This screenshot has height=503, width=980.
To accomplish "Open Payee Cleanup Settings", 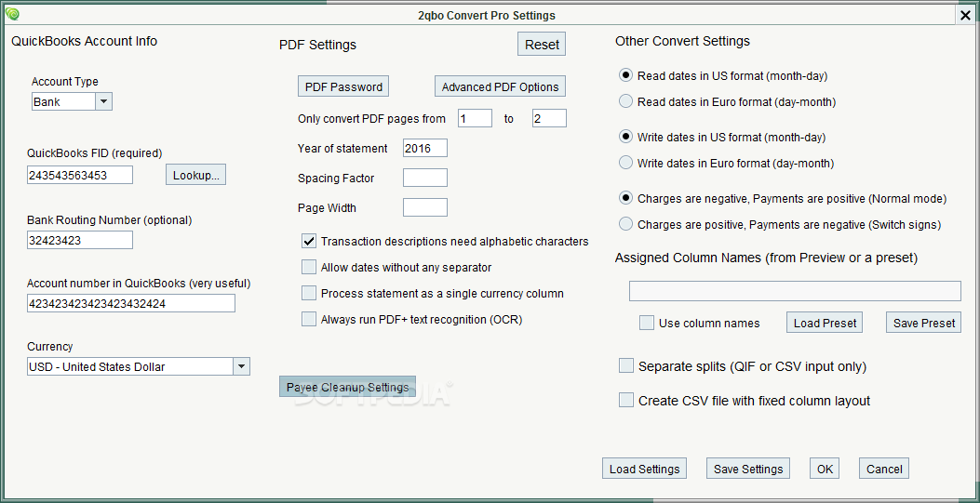I will [x=347, y=386].
